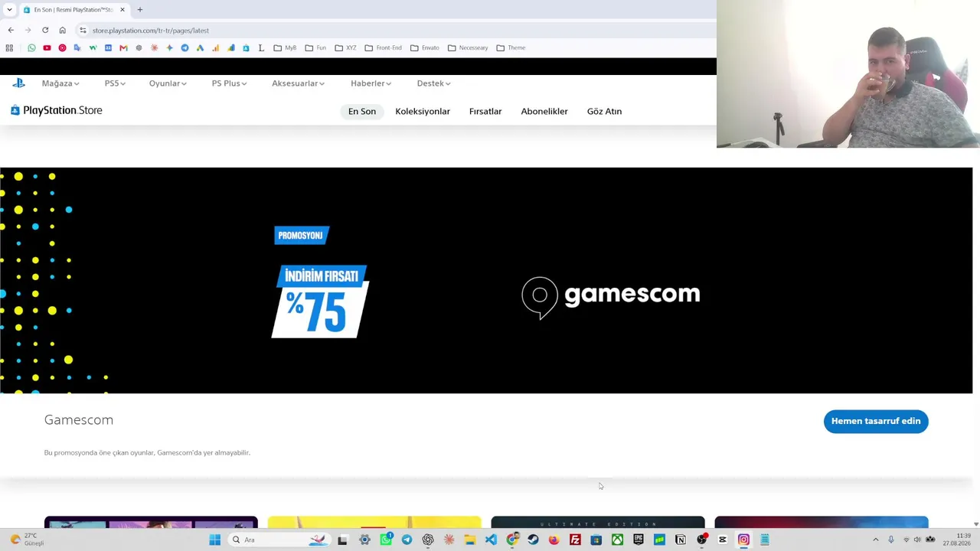Click the PlayStation logo icon in the top navigation
The height and width of the screenshot is (551, 980).
[x=18, y=83]
